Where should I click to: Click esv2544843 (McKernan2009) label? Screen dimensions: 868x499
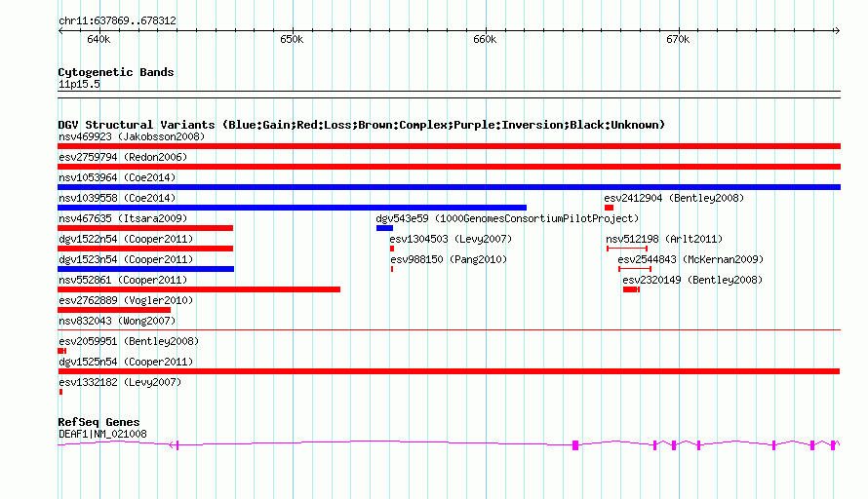tap(690, 259)
